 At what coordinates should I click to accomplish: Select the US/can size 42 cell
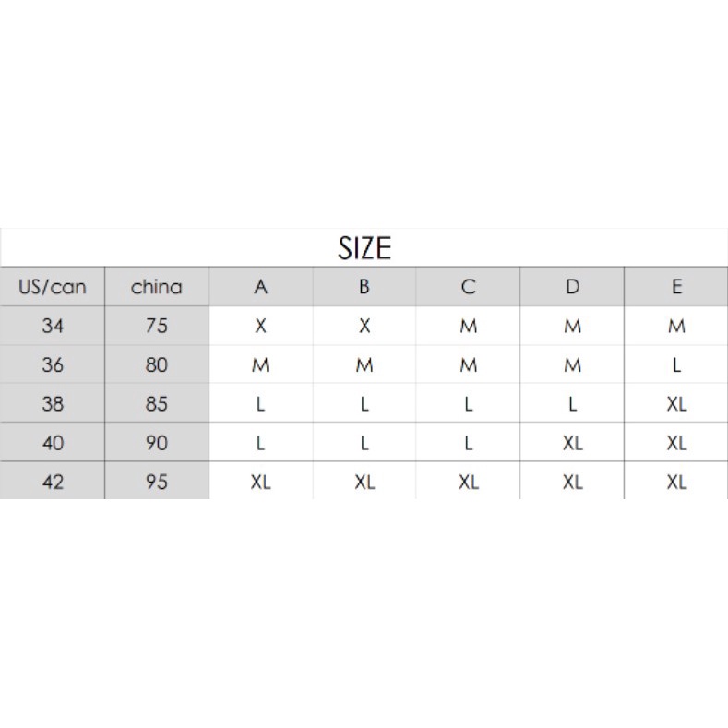[53, 482]
